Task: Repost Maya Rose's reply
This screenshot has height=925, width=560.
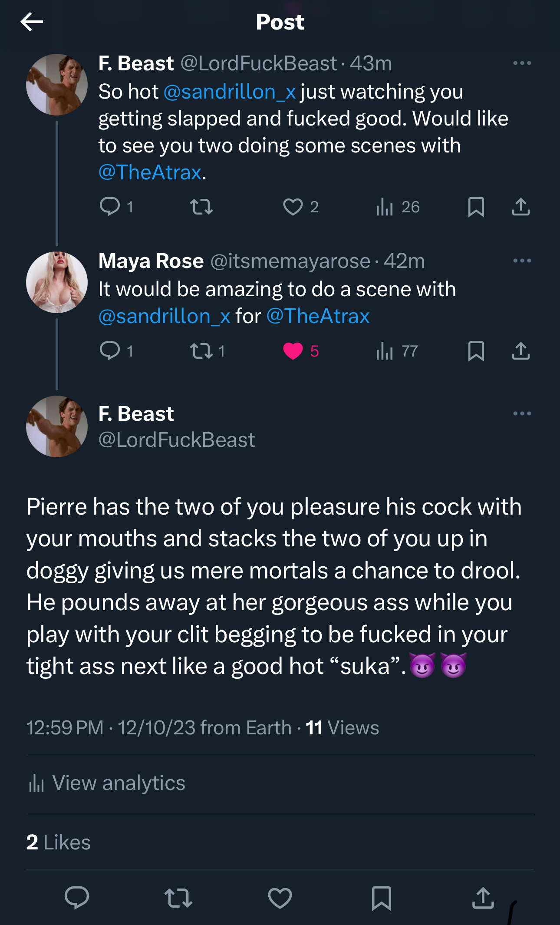Action: click(x=201, y=351)
